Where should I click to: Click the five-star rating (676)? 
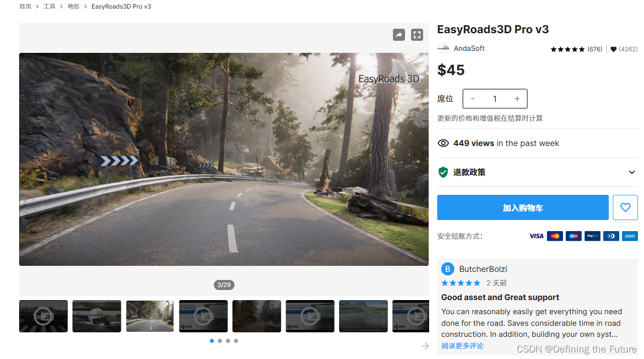(x=576, y=49)
